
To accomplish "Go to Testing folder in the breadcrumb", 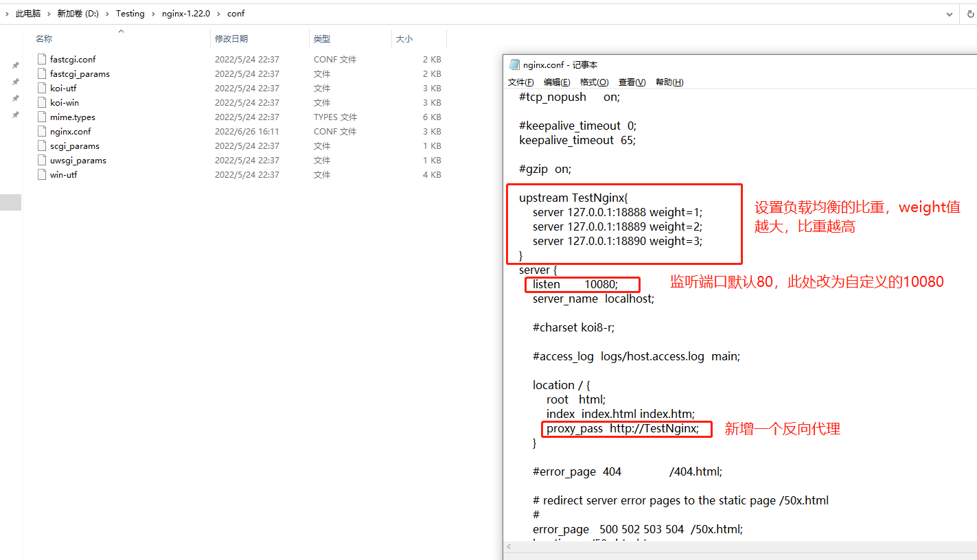I will click(x=130, y=14).
